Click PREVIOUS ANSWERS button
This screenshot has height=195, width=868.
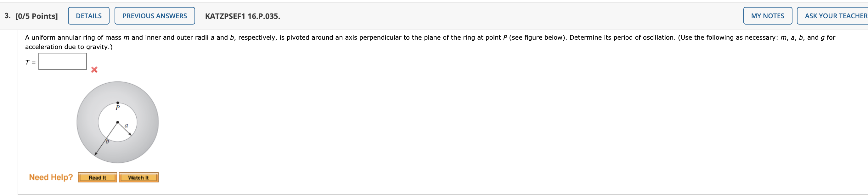tap(155, 16)
